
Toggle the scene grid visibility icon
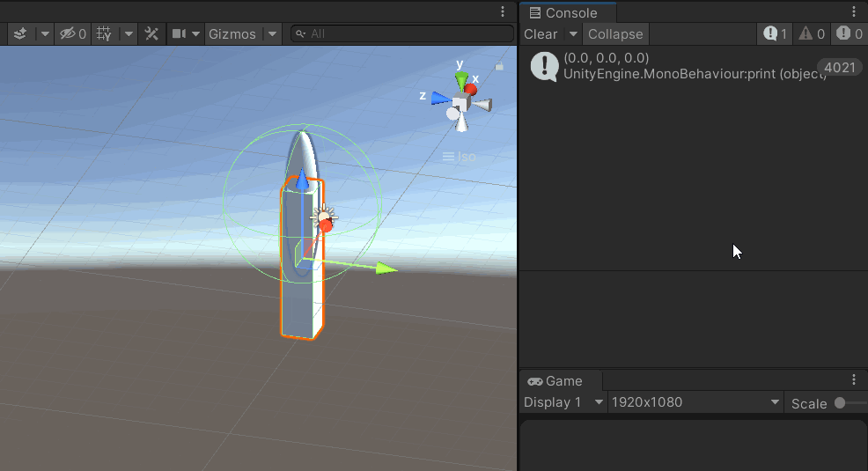click(x=104, y=33)
